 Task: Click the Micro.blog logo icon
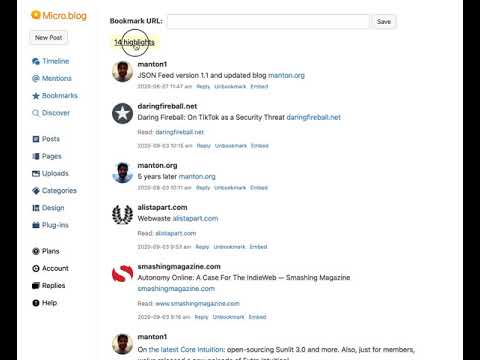tap(35, 15)
